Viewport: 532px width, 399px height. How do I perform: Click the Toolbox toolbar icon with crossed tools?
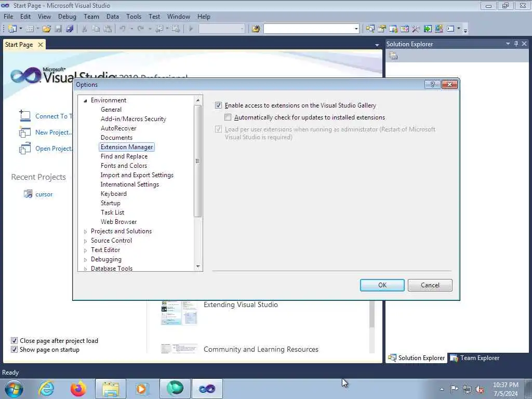[416, 29]
